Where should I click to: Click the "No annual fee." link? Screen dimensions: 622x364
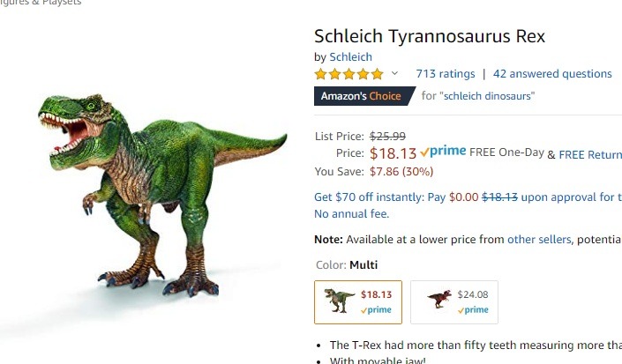pos(352,214)
